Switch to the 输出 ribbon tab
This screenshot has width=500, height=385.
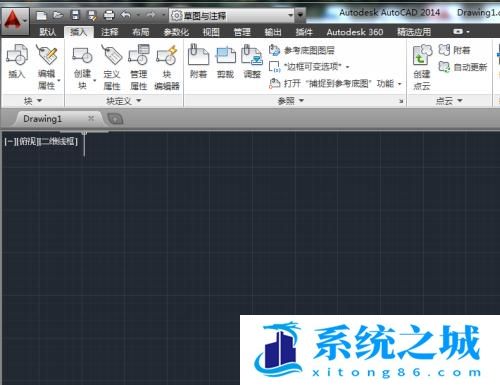click(273, 32)
